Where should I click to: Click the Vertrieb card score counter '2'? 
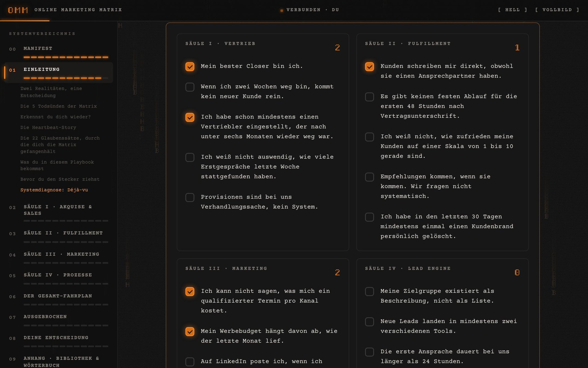337,47
